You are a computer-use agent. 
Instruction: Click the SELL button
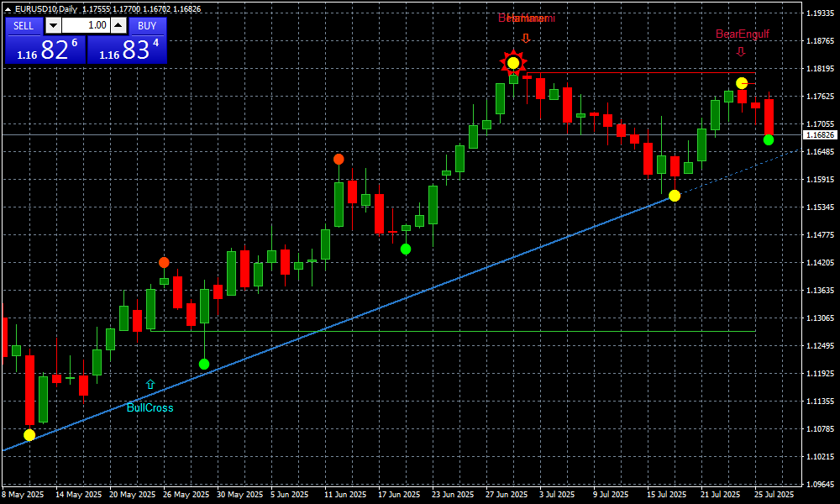24,25
